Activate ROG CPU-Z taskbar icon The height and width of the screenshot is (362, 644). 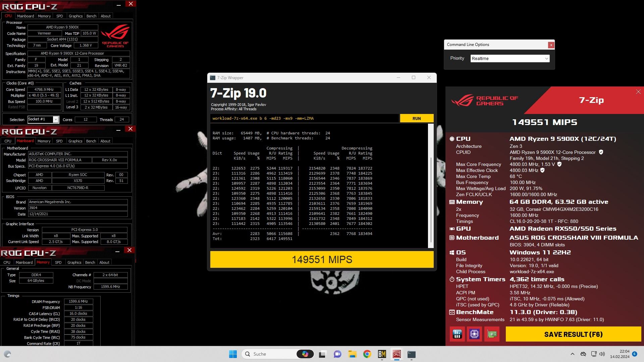396,354
